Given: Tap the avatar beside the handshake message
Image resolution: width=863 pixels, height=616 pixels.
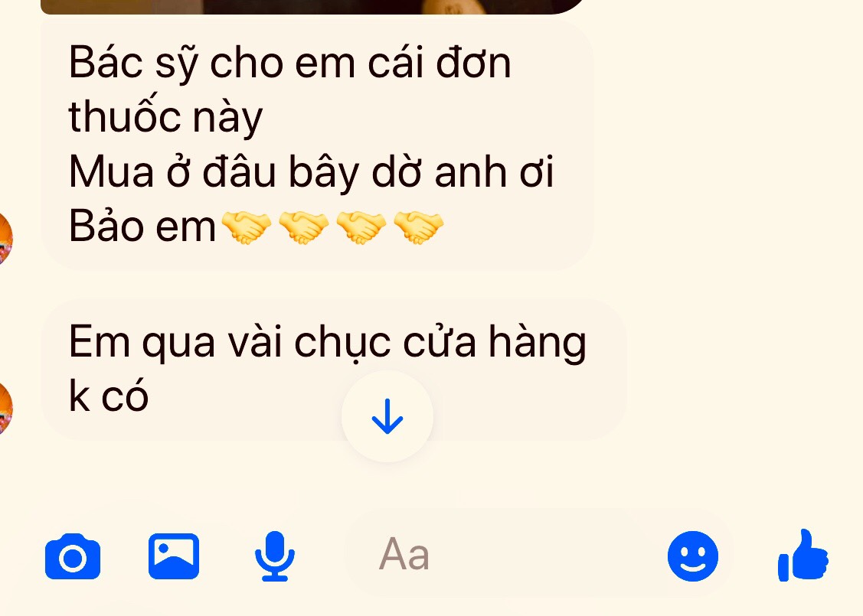Looking at the screenshot, I should [x=5, y=239].
